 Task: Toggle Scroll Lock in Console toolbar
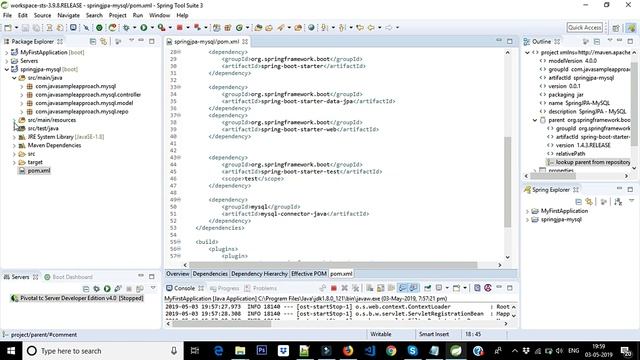(380, 288)
